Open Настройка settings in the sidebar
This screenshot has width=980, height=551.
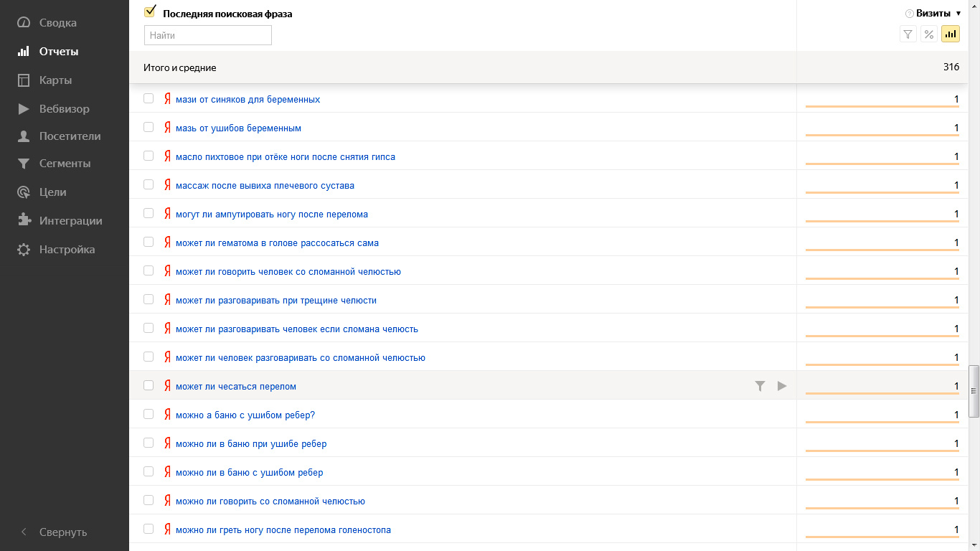pyautogui.click(x=67, y=250)
